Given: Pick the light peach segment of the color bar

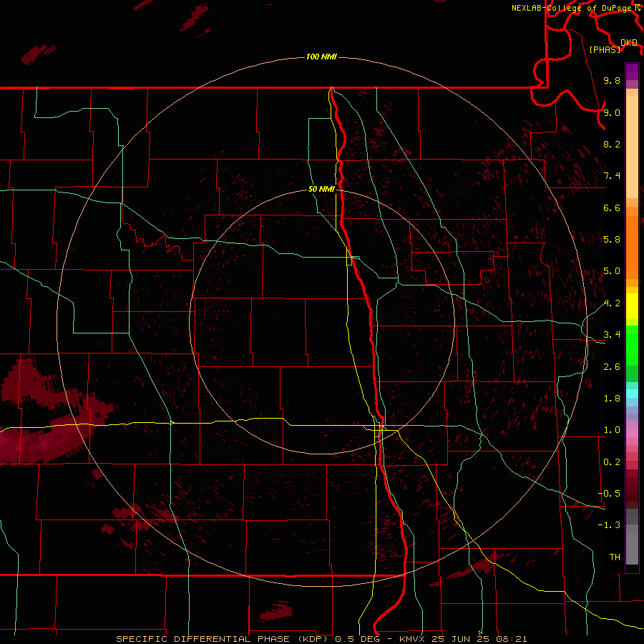Looking at the screenshot, I should (632, 147).
